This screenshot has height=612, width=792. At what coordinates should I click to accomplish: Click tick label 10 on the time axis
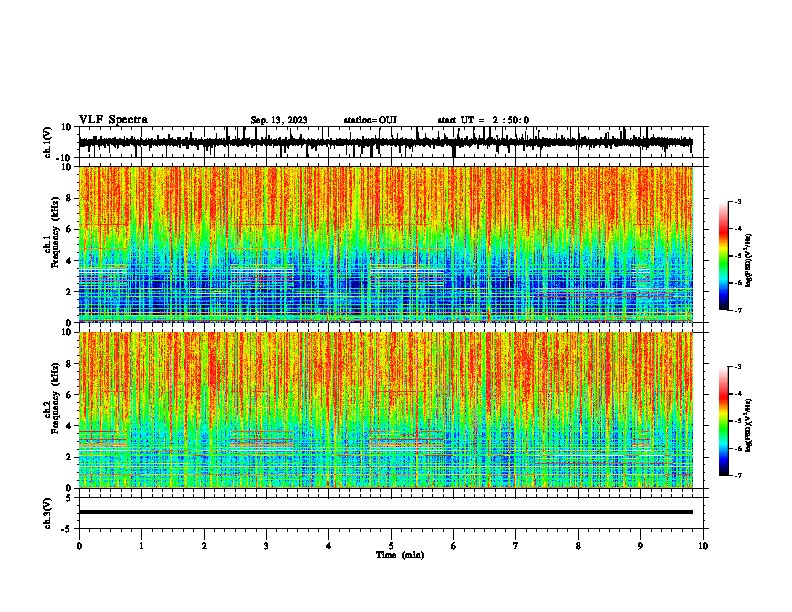[x=703, y=546]
